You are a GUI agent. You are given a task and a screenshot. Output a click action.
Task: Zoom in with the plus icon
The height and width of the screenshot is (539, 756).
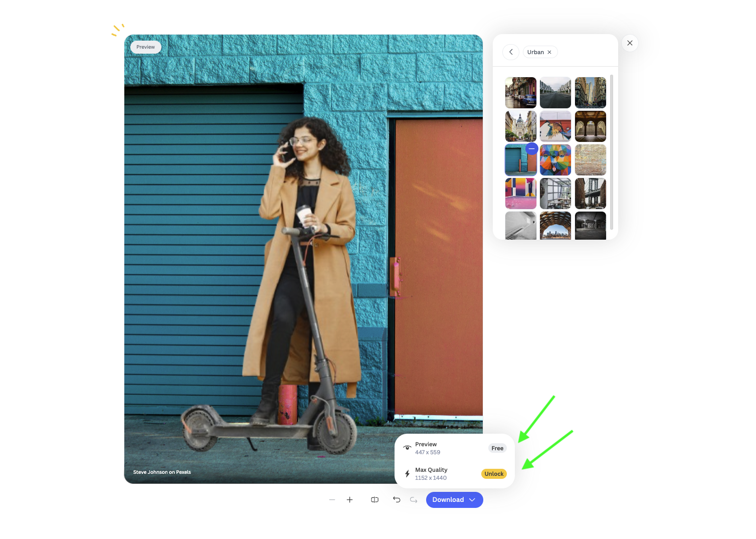(350, 500)
